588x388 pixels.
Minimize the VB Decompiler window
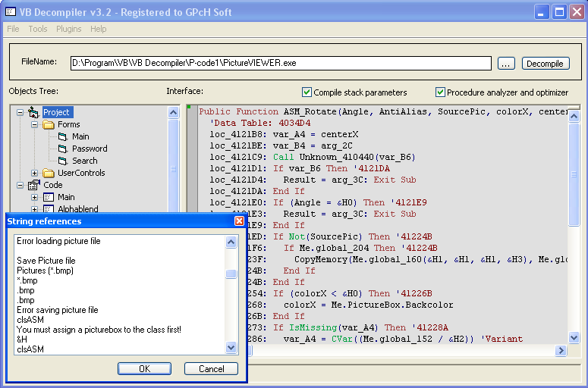[541, 12]
